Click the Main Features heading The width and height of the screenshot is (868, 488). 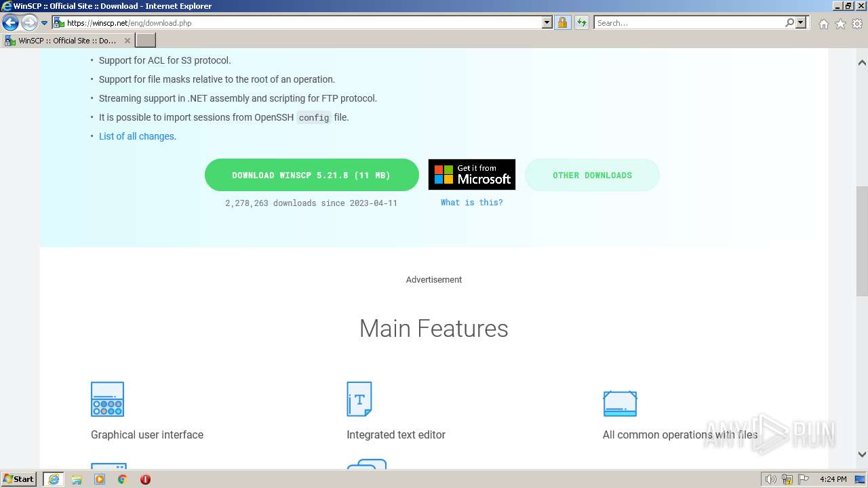pyautogui.click(x=434, y=328)
